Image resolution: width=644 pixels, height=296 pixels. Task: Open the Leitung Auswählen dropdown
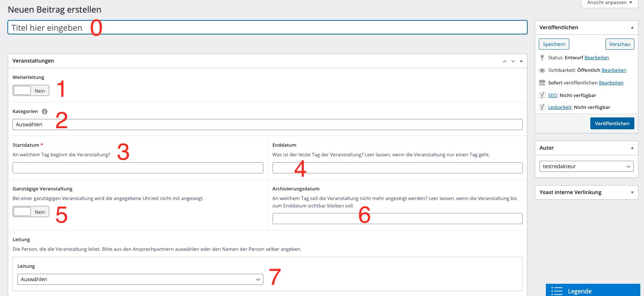click(140, 279)
